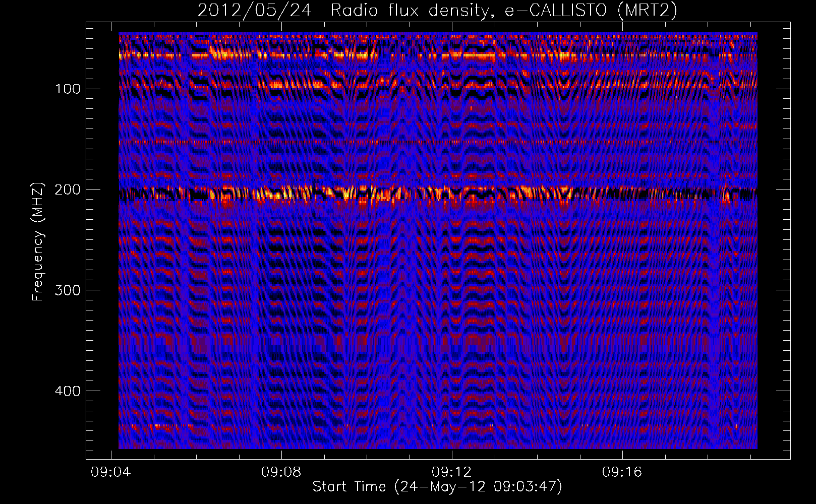Screen dimensions: 816x504
Task: Click the 09:16 time tick label
Action: click(622, 472)
